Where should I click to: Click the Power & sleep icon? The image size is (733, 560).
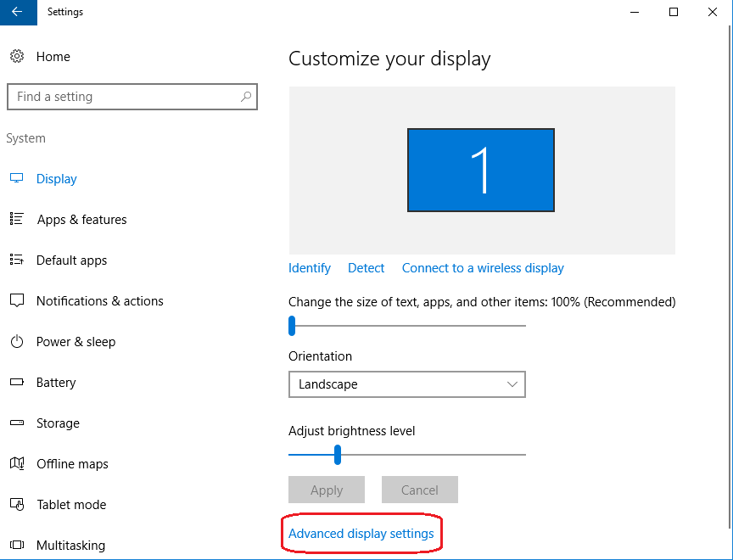click(x=16, y=342)
